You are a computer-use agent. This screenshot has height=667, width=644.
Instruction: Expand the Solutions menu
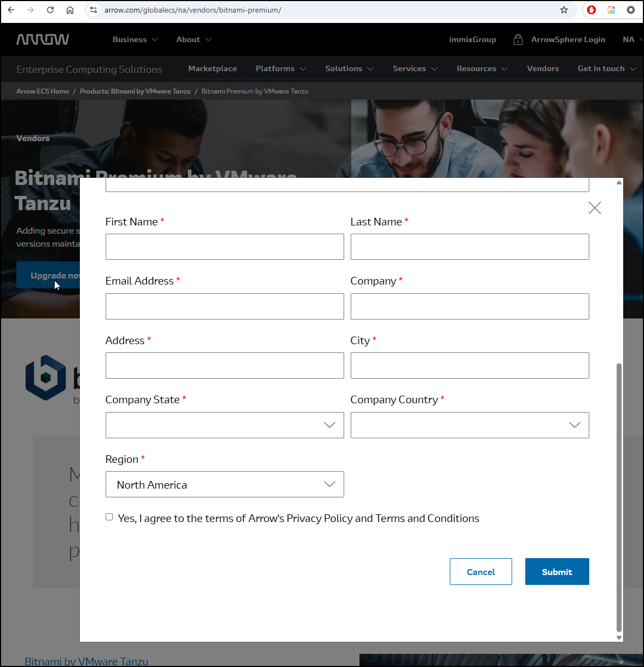349,68
